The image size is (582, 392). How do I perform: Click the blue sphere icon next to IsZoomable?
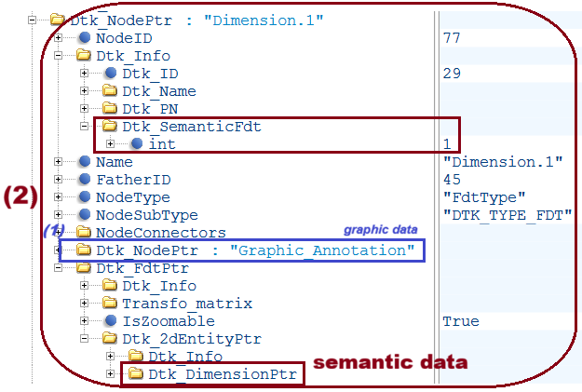tap(109, 321)
